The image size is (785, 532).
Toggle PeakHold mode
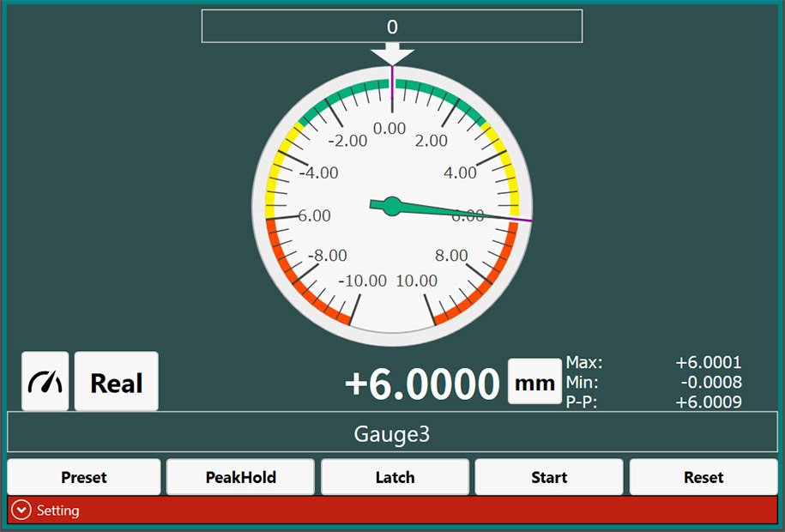coord(239,476)
